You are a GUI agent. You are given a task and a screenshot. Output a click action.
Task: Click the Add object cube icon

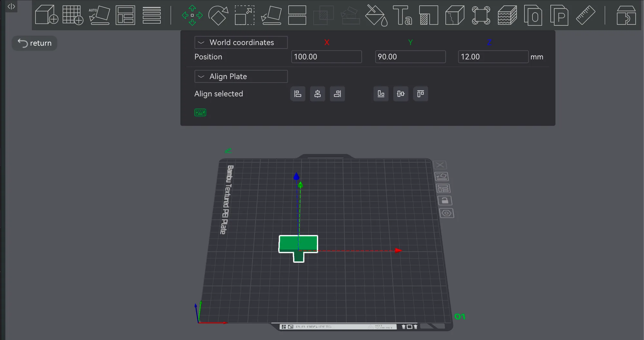coord(46,15)
